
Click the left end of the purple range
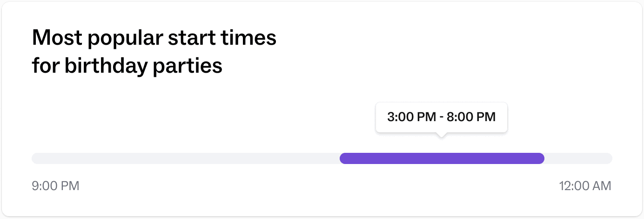tap(343, 158)
